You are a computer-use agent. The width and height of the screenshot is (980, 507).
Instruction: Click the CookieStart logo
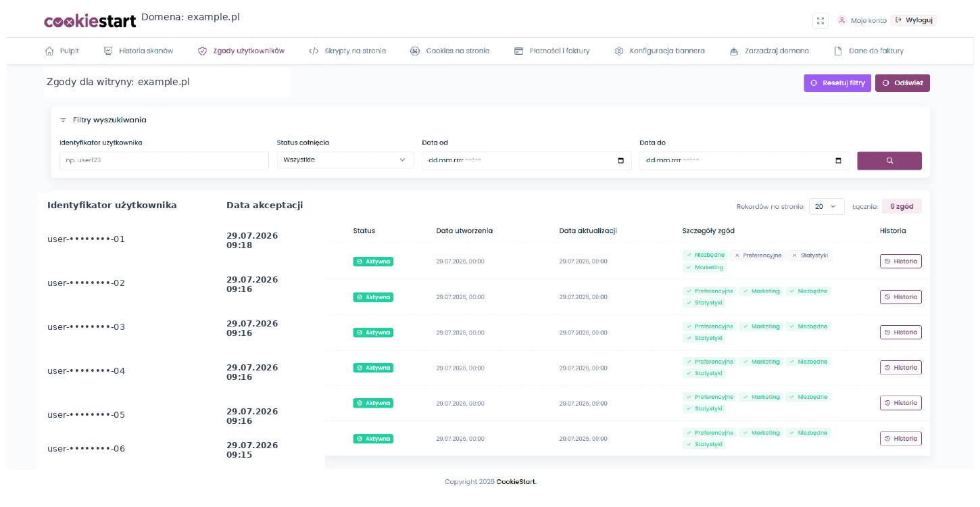[x=90, y=21]
